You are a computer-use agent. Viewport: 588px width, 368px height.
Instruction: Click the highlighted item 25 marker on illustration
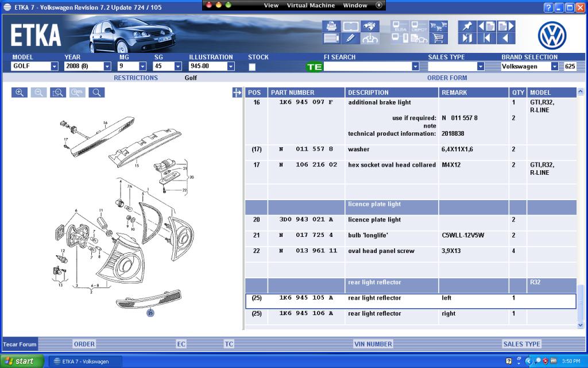150,313
